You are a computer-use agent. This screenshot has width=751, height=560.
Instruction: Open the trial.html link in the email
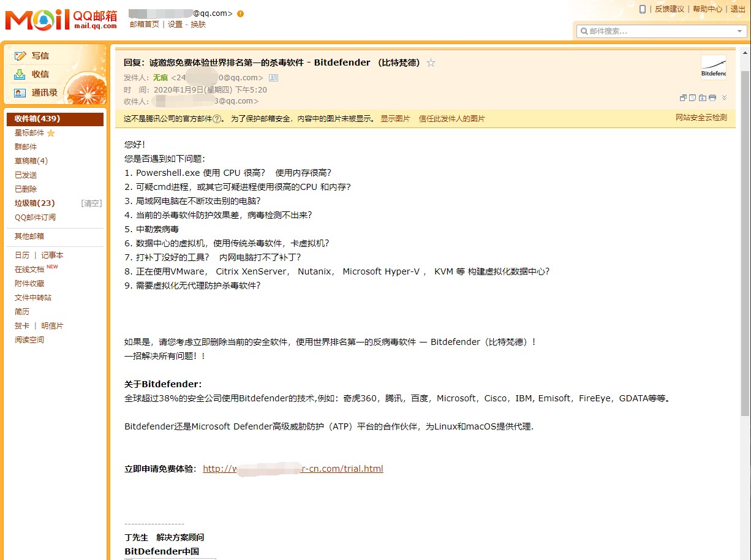[x=293, y=469]
